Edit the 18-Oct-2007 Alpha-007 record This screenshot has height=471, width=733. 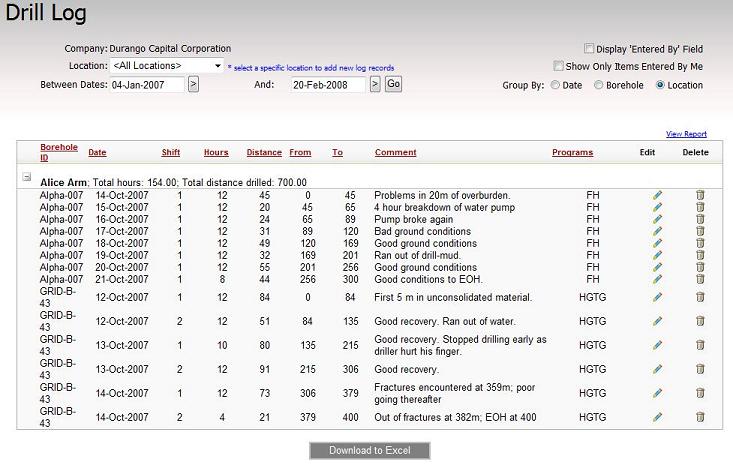[657, 243]
